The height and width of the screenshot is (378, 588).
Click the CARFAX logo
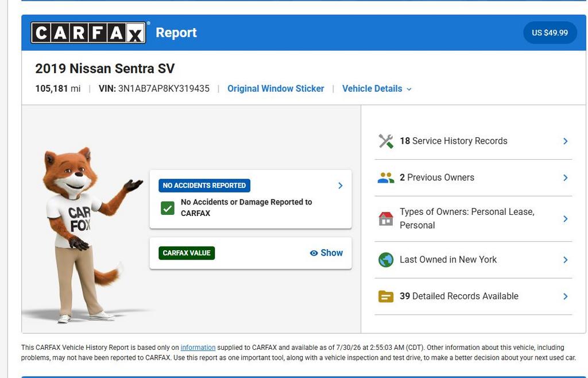88,33
